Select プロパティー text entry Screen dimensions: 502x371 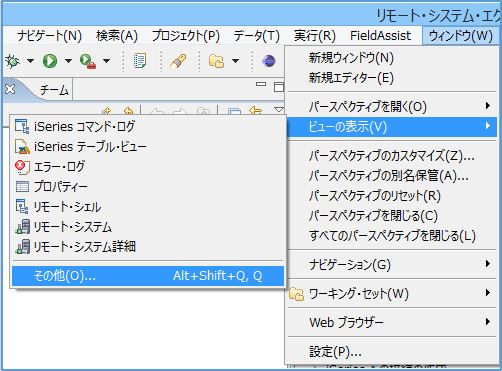click(x=61, y=186)
